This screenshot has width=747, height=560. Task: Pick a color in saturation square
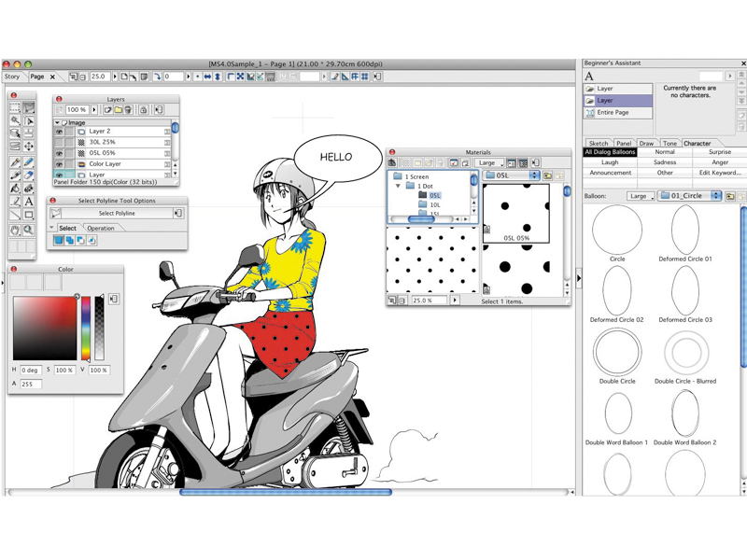coord(45,329)
